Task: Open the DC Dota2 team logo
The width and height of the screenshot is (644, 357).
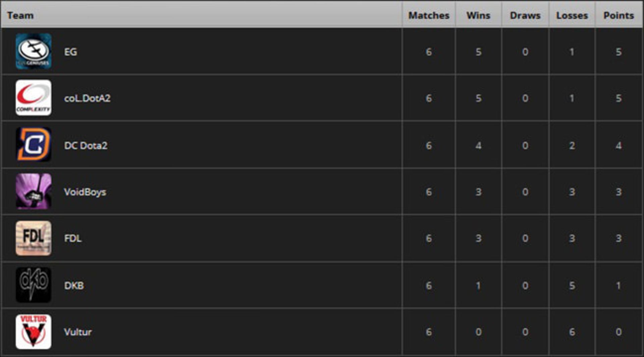Action: (x=34, y=144)
